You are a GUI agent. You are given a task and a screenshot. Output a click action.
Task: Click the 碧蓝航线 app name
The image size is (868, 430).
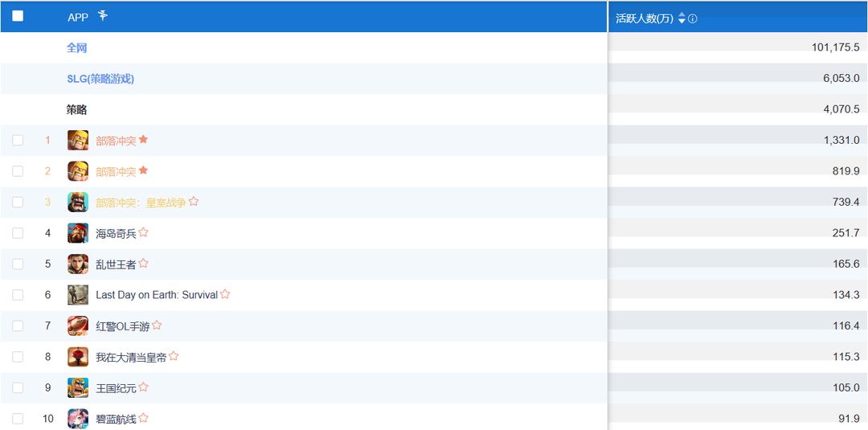pyautogui.click(x=116, y=420)
